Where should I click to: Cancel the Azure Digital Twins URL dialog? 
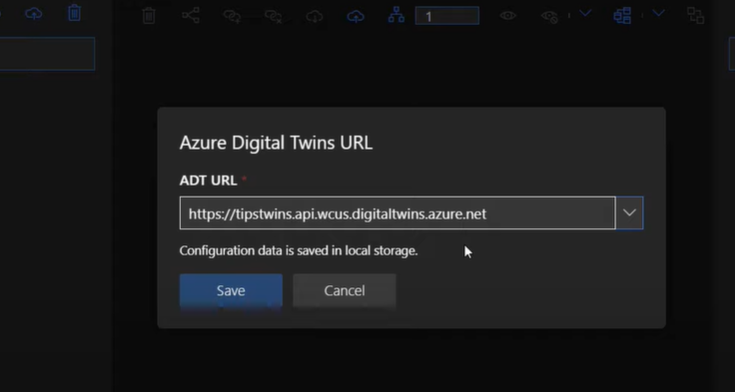click(x=345, y=291)
